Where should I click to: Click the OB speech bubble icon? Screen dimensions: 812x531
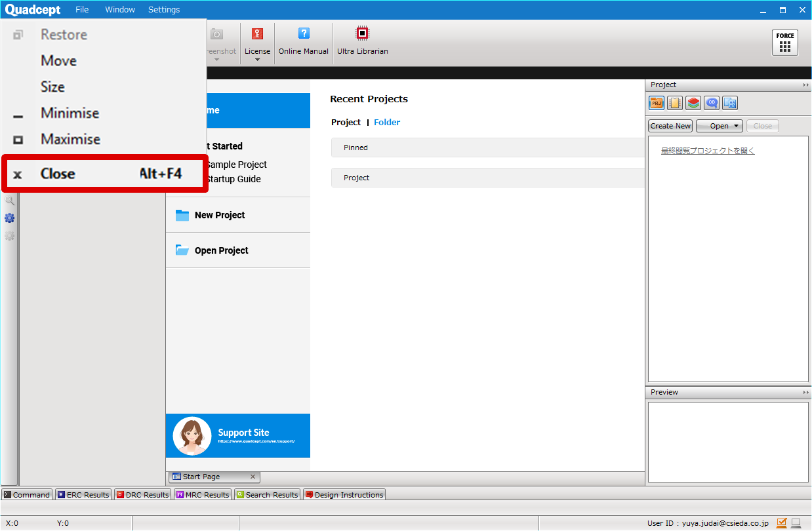[712, 103]
